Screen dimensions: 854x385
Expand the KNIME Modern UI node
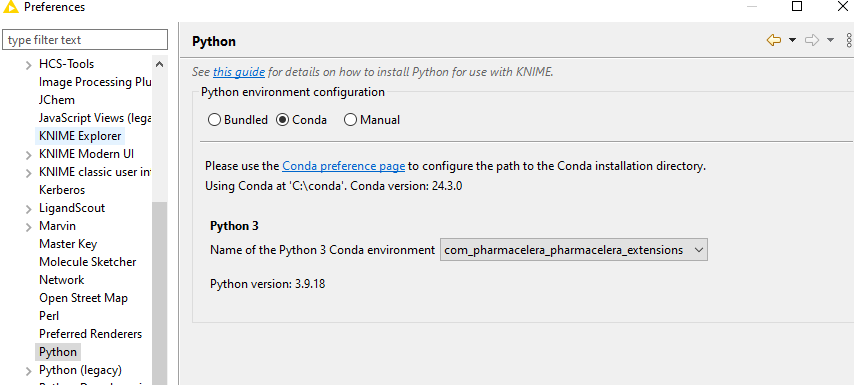(29, 155)
